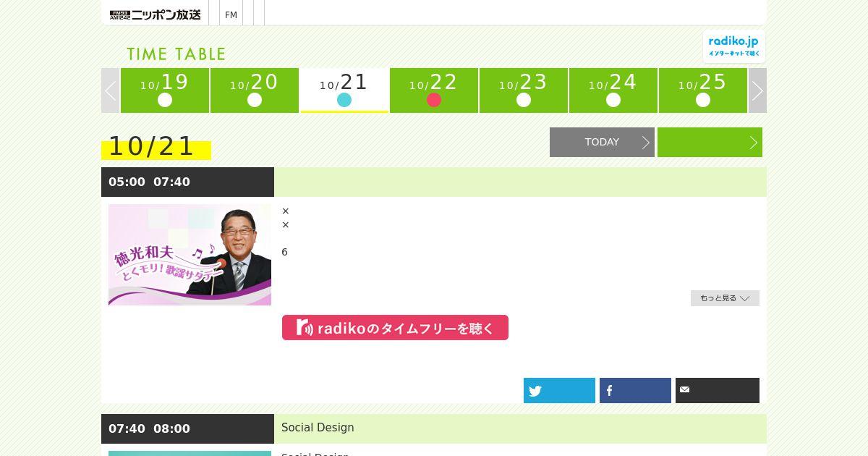Select the 10/20 date tab

coord(255,90)
